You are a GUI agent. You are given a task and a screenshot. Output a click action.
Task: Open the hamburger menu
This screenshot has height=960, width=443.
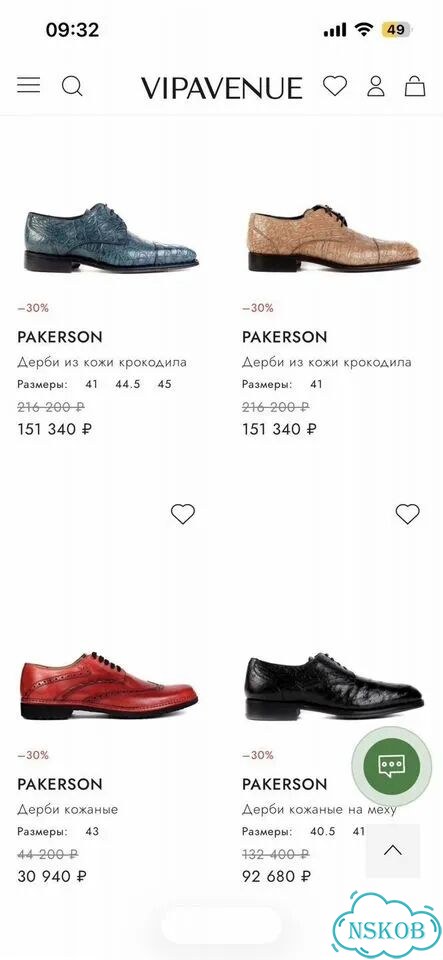point(28,85)
